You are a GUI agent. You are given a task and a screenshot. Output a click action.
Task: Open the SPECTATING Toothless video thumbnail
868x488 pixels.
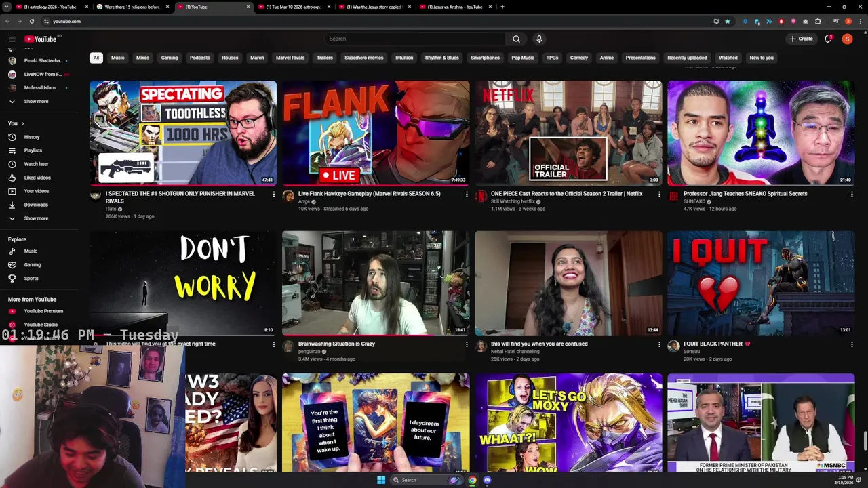coord(183,133)
